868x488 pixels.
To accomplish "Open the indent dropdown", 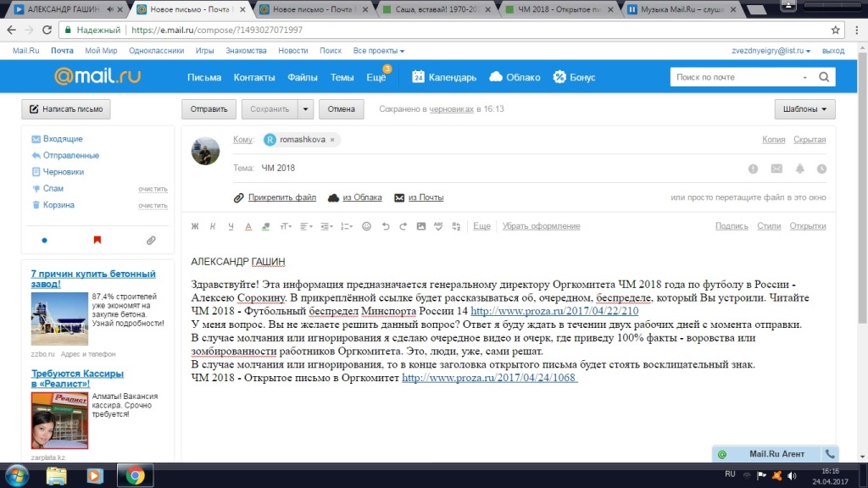I will point(326,226).
